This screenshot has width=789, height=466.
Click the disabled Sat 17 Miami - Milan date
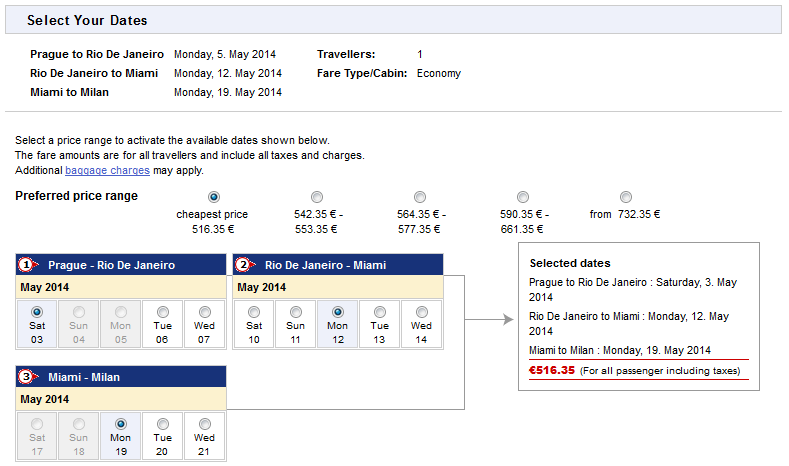click(x=37, y=424)
